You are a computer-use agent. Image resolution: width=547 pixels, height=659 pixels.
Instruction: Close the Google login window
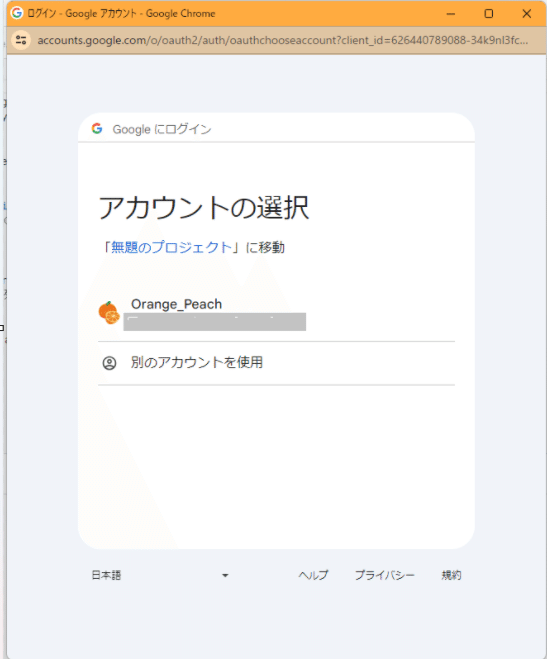click(526, 14)
